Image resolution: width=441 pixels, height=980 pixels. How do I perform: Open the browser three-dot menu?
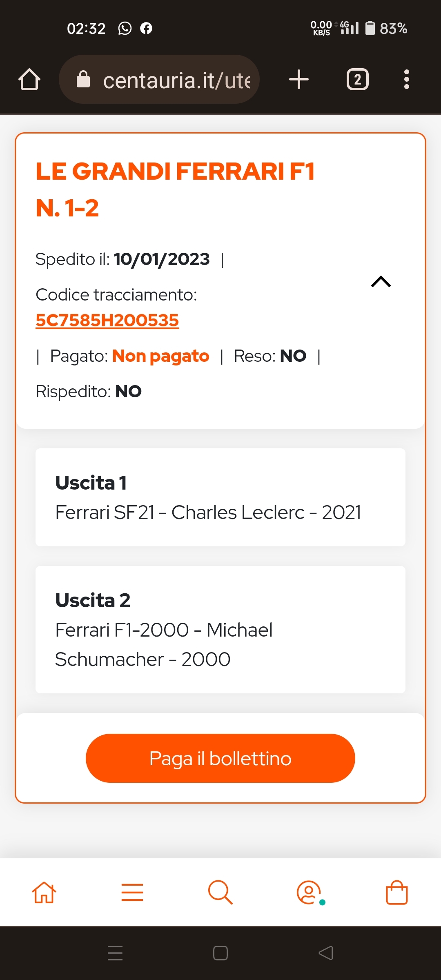click(406, 79)
